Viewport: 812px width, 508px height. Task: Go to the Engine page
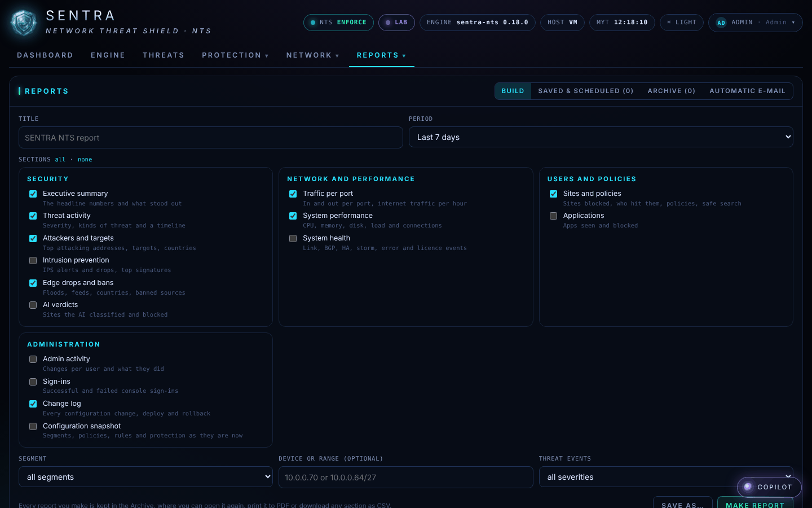tap(108, 55)
